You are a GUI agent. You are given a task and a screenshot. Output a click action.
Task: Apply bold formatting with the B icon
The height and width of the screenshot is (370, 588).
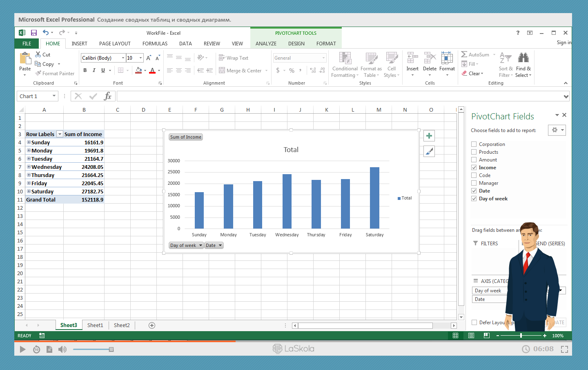tap(85, 70)
